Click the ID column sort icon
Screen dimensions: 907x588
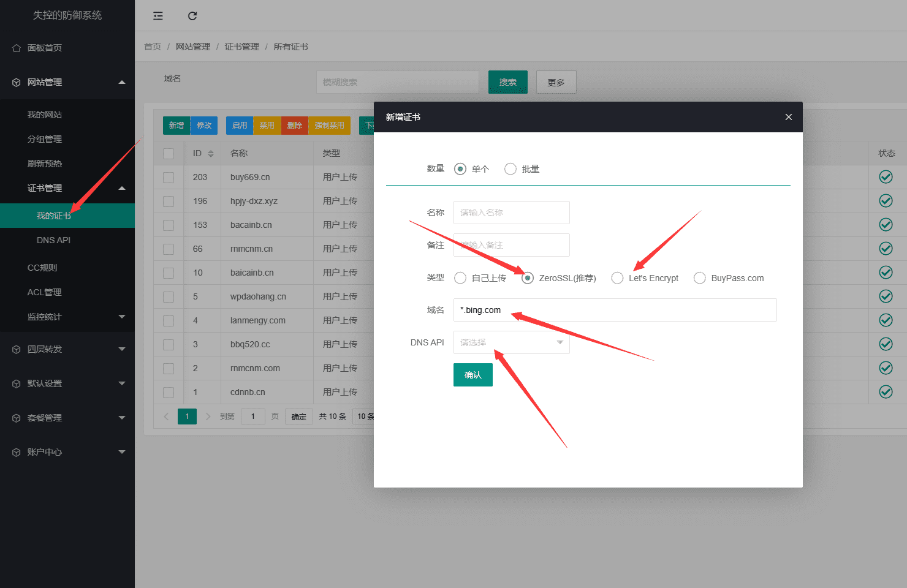coord(211,154)
